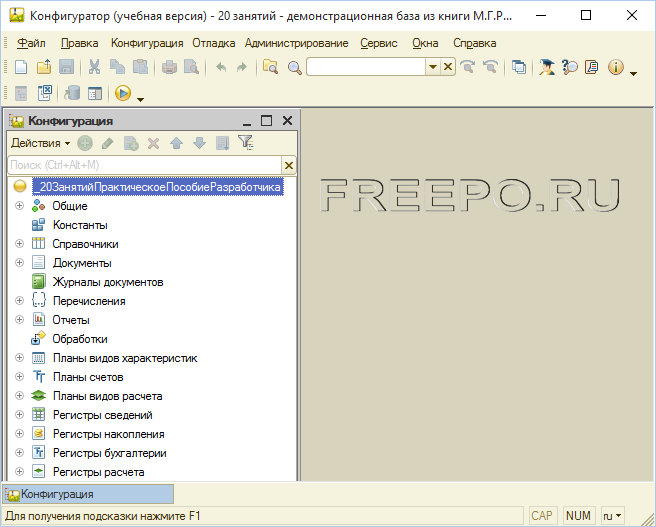The width and height of the screenshot is (656, 527).
Task: Click the magnifier Search icon in toolbar
Action: tap(294, 67)
